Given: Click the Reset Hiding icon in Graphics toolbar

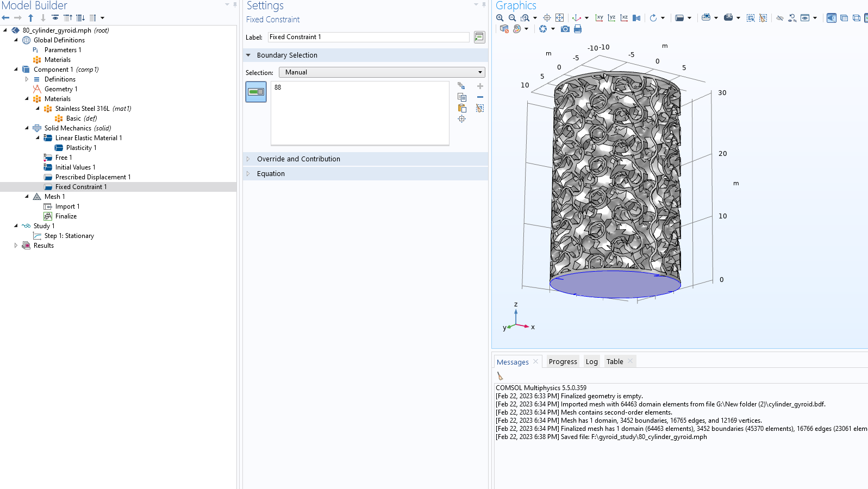Looking at the screenshot, I should pyautogui.click(x=792, y=18).
